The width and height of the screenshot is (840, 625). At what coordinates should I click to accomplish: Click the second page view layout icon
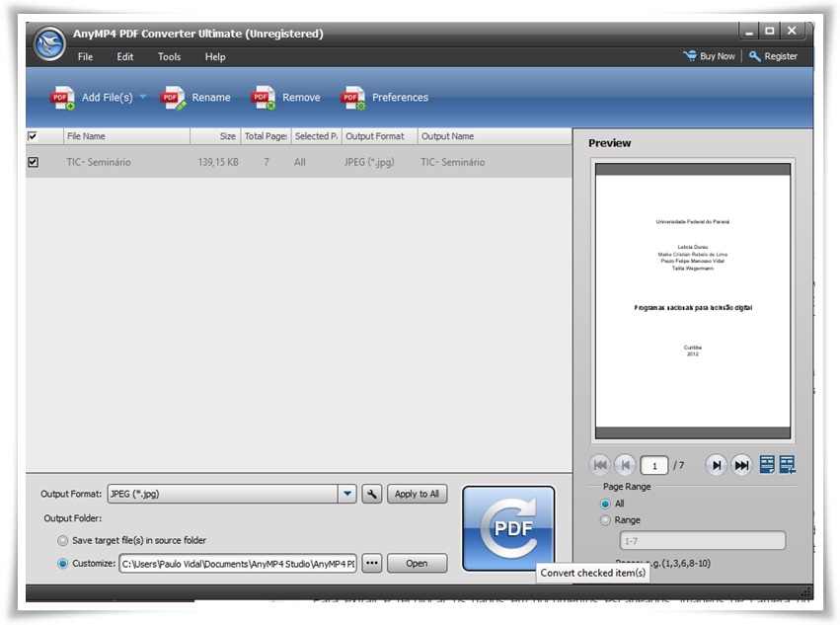787,465
